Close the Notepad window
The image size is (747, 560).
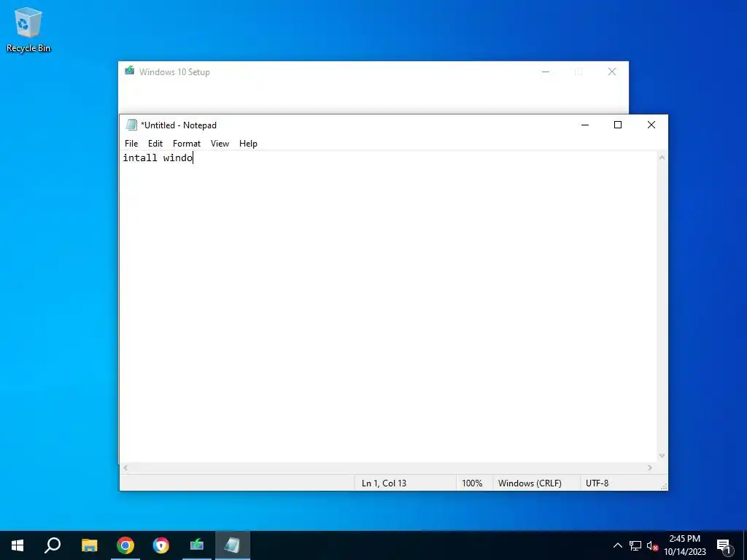tap(651, 125)
